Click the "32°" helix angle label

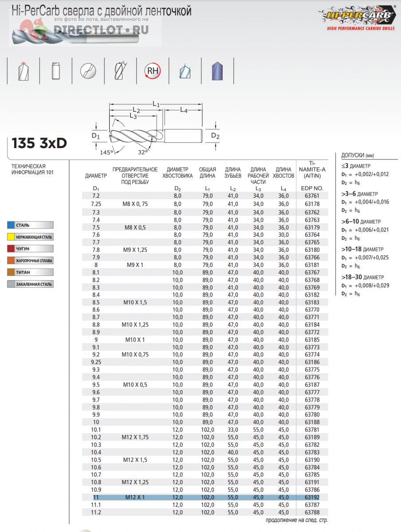pyautogui.click(x=143, y=152)
